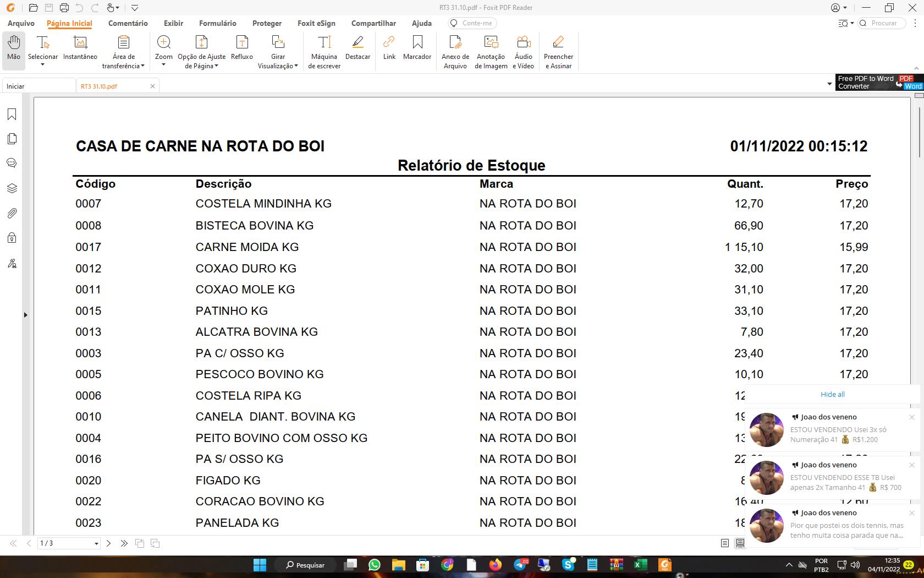Select the Mão hand tool
Screen dimensions: 924x578
[13, 50]
